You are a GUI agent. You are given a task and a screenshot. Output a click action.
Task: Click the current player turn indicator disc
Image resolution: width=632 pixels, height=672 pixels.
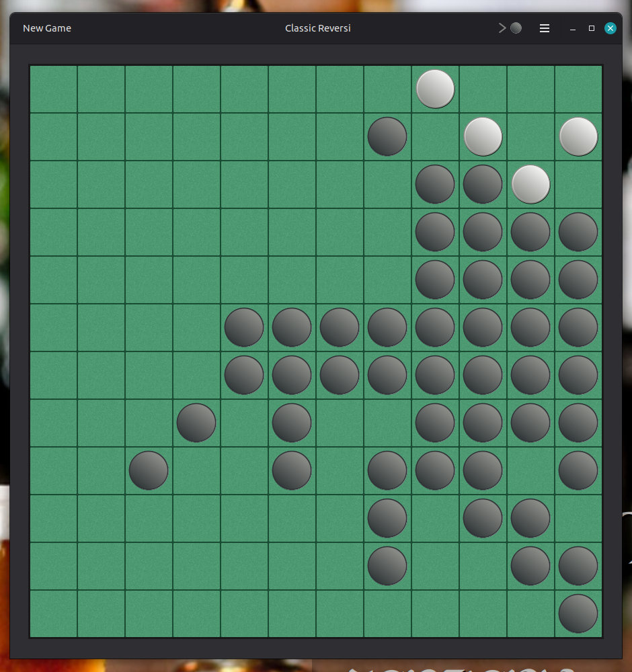[515, 28]
